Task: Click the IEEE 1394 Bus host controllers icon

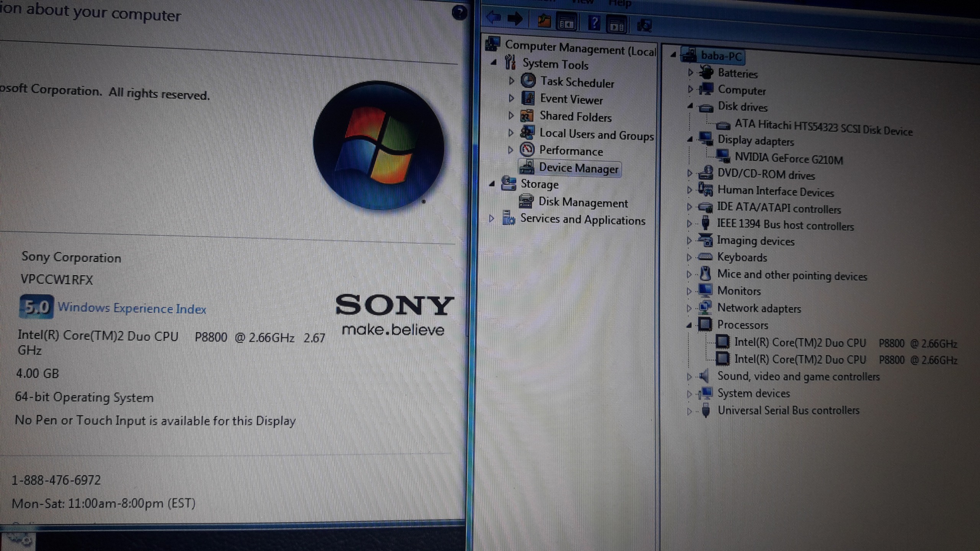Action: [706, 223]
